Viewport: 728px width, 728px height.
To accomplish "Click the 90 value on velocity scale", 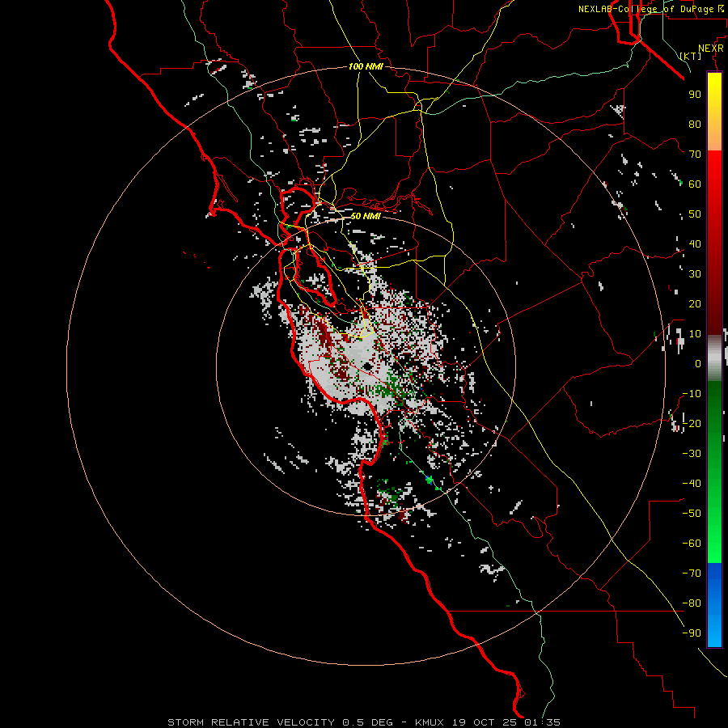I will tap(695, 95).
